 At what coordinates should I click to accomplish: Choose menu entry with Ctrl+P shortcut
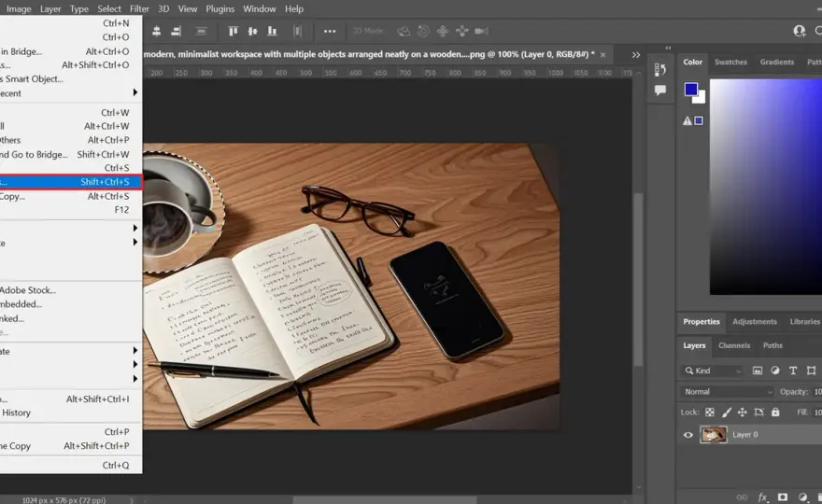70,432
